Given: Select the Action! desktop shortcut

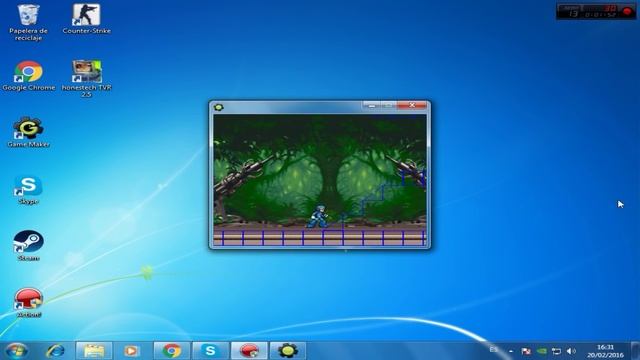Looking at the screenshot, I should tap(28, 302).
